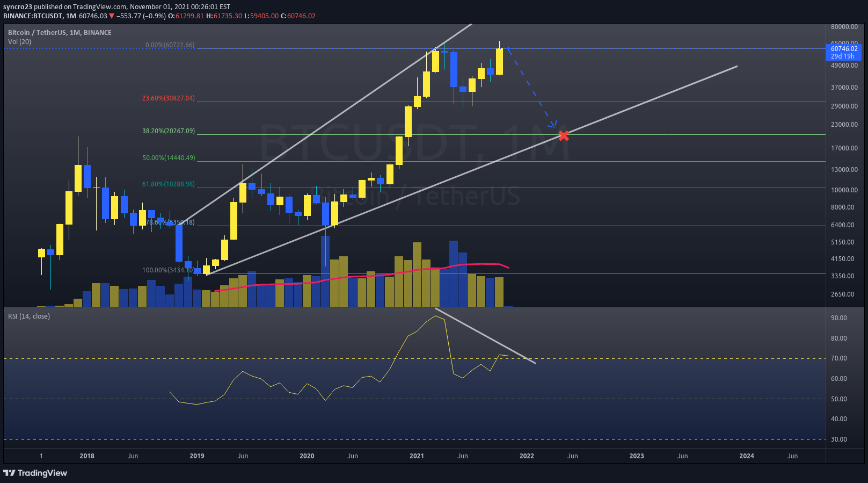Click the 30.00 RSI axis label

coord(839,439)
